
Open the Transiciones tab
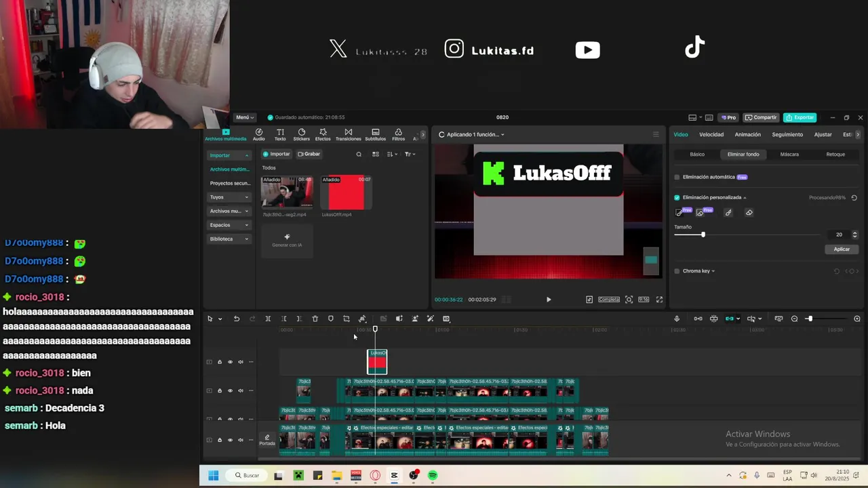(349, 135)
